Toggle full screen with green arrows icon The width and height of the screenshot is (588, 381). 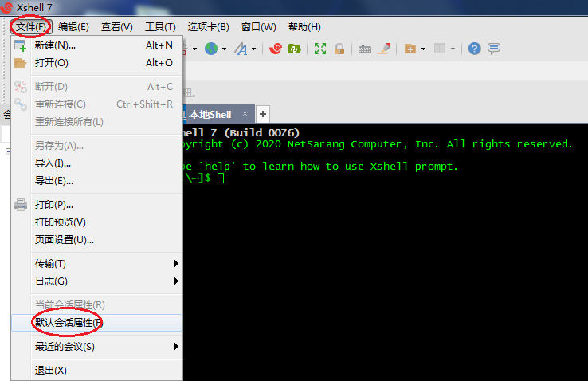tap(319, 49)
